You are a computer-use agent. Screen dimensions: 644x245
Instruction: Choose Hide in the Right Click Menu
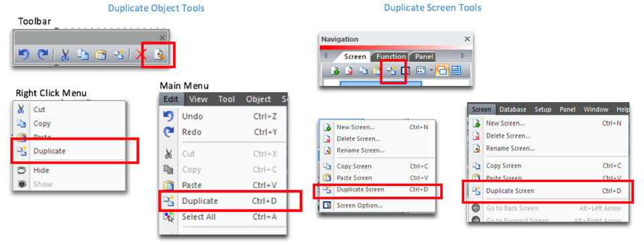[69, 170]
